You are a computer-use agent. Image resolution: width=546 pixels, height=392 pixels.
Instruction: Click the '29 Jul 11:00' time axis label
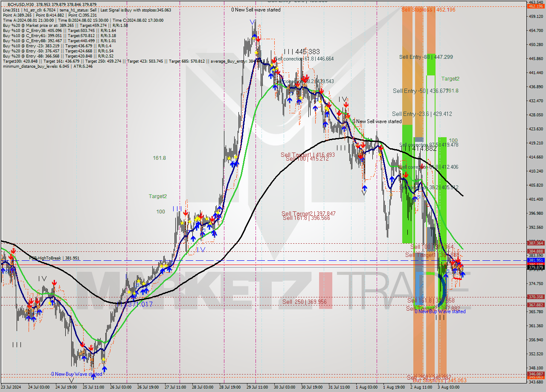click(257, 387)
